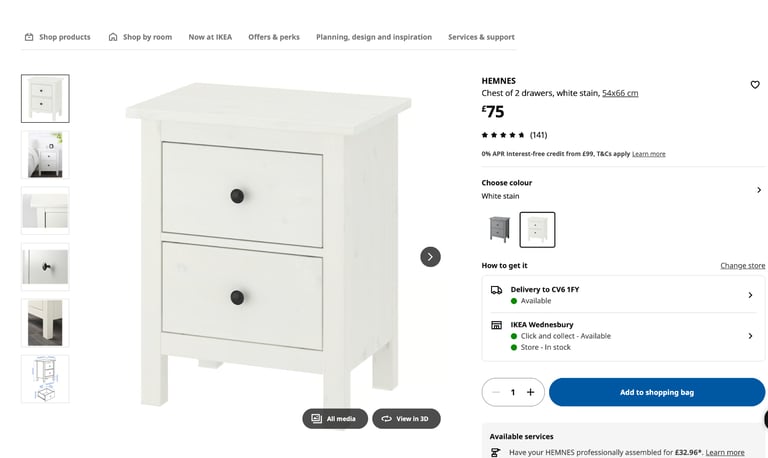This screenshot has width=768, height=458.
Task: Open Learn more about interest-free credit
Action: 648,154
